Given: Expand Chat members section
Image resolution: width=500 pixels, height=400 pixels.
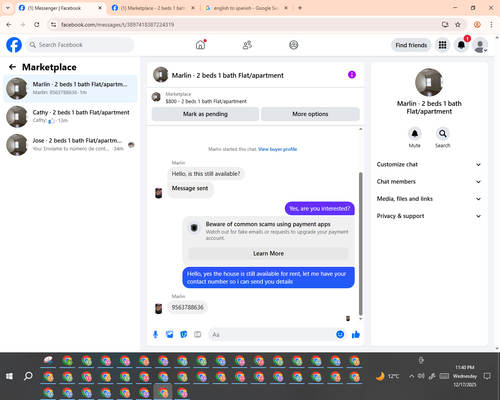Looking at the screenshot, I should (x=429, y=182).
